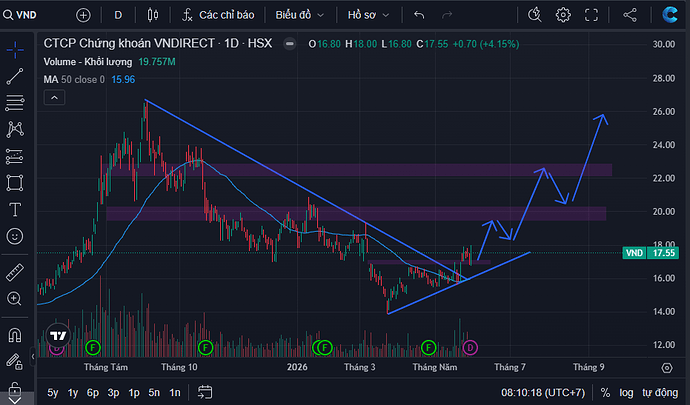690x405 pixels.
Task: Click the 08:10:18 (UTC+7) timezone clock
Action: point(543,392)
